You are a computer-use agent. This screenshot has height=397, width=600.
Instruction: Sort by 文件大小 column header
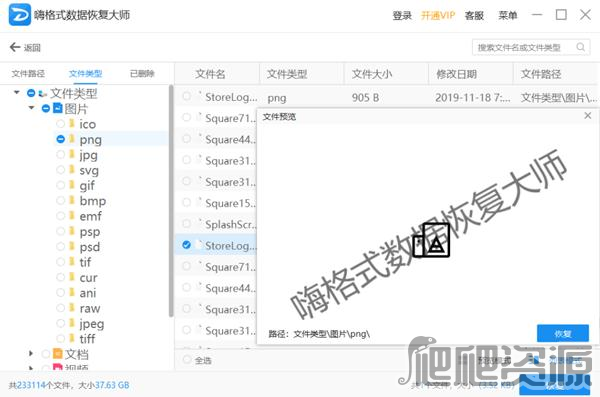pos(372,74)
